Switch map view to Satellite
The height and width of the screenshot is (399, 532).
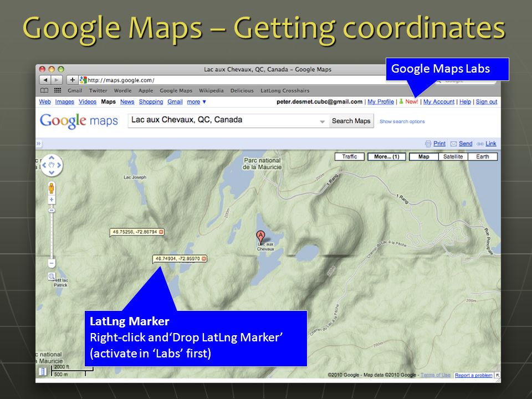453,157
